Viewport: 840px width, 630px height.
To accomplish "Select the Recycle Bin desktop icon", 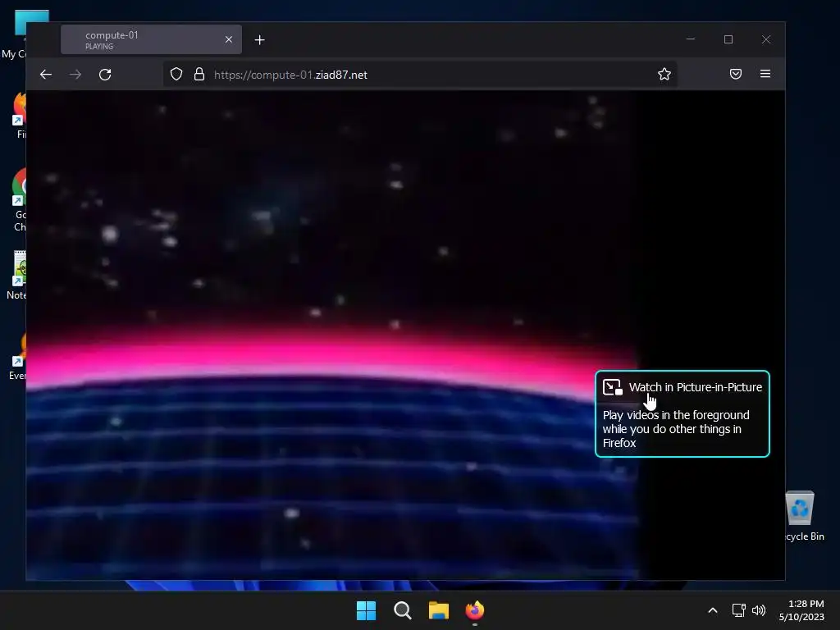I will pos(802,517).
